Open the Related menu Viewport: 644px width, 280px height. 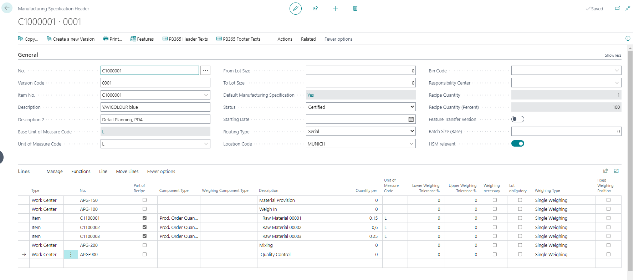308,39
